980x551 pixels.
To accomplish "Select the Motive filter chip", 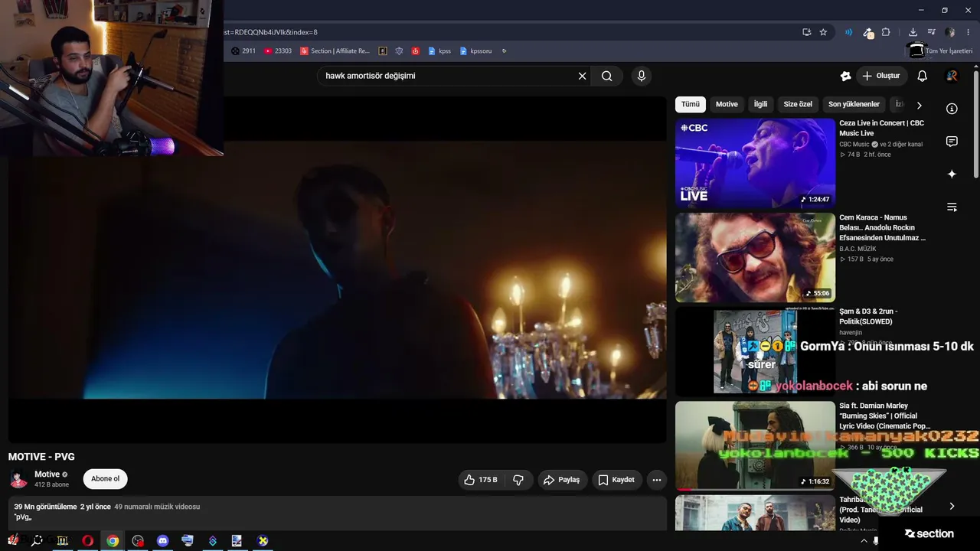I will (727, 104).
